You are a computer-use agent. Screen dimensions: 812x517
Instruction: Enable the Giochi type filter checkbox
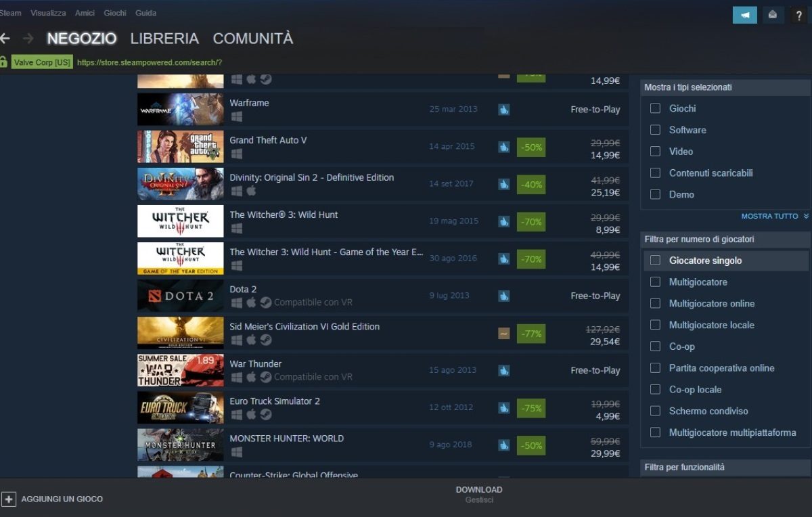pos(655,108)
